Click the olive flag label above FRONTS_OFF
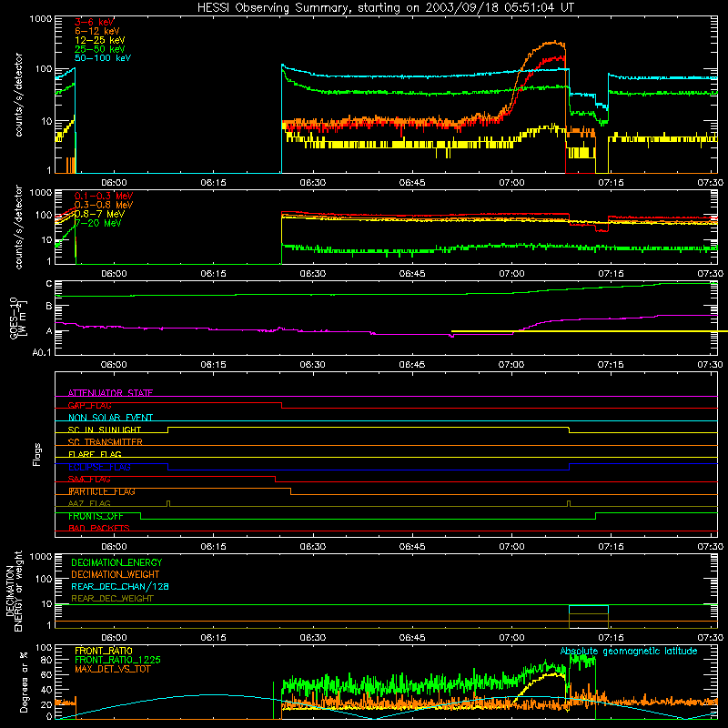The width and height of the screenshot is (728, 728). point(89,503)
